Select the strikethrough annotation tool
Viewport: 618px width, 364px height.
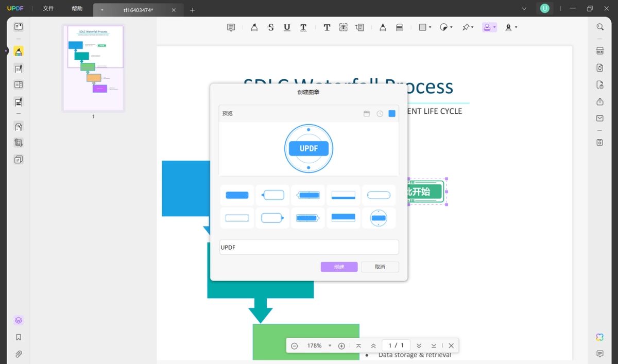pyautogui.click(x=271, y=28)
